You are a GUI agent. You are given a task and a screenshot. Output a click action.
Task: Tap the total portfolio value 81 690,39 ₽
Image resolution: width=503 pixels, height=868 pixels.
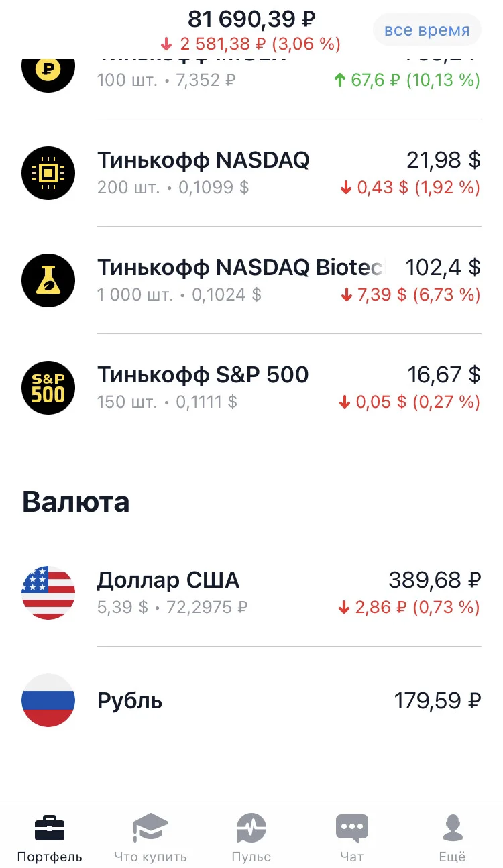pos(251,19)
